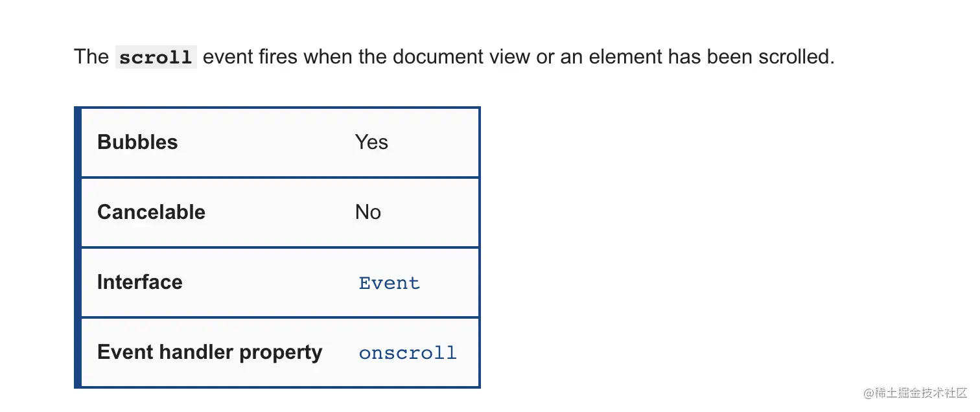
Task: Click the Event handler property label
Action: [209, 352]
